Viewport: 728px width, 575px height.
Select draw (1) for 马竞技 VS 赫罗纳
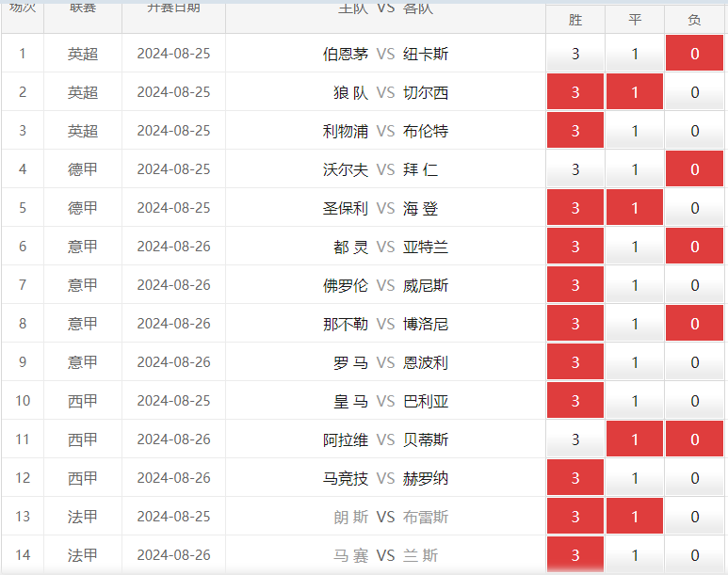click(635, 477)
